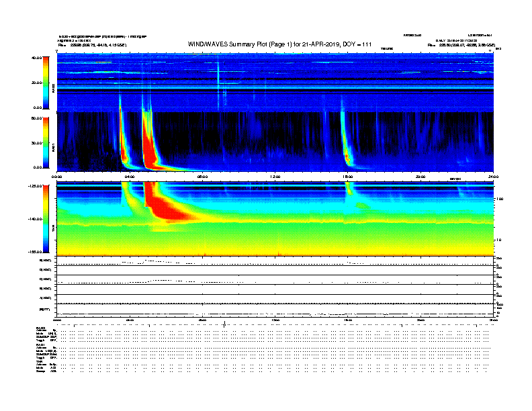Image resolution: width=532 pixels, height=411 pixels.
Task: Click the 04:00 time label under RAD1 spectrogram
Action: coord(130,177)
